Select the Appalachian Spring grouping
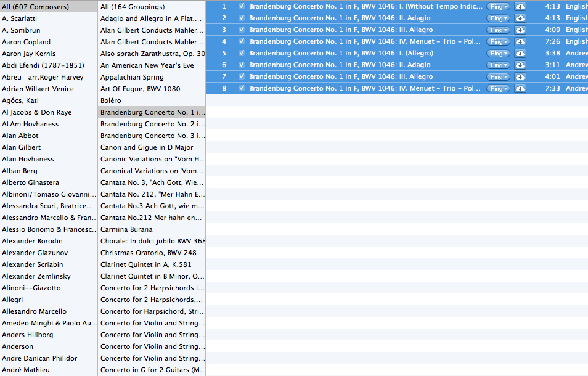This screenshot has height=376, width=588. [x=152, y=77]
